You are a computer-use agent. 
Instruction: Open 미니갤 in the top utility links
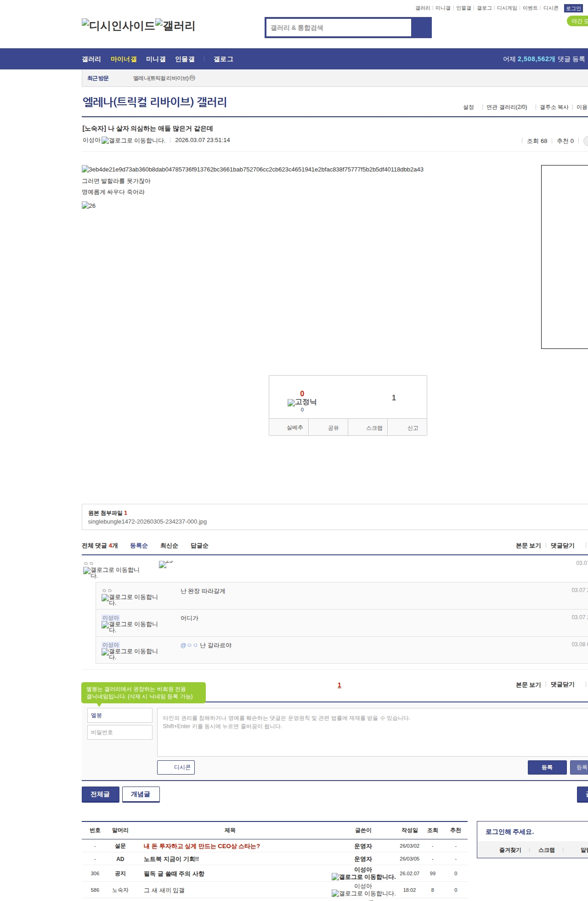[443, 8]
